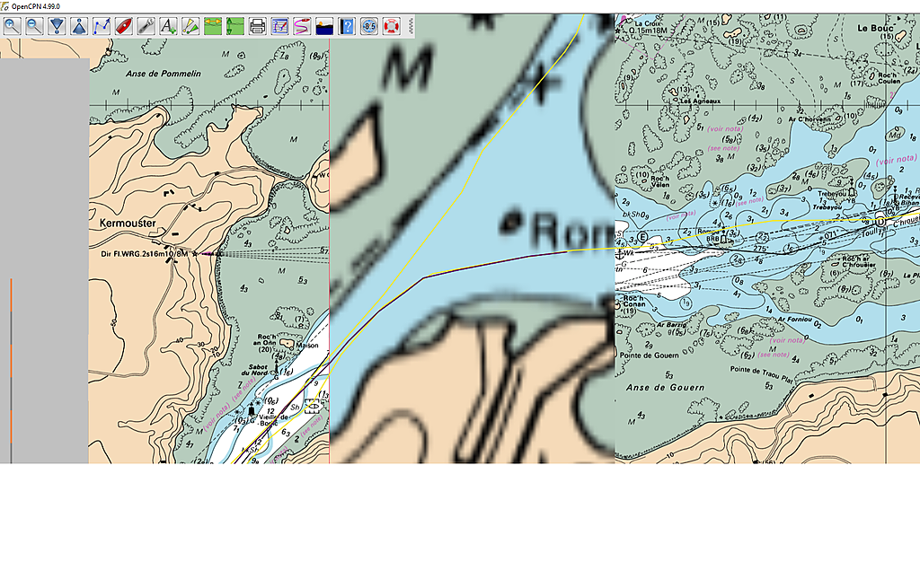Print the chart using the printer icon

(x=258, y=26)
